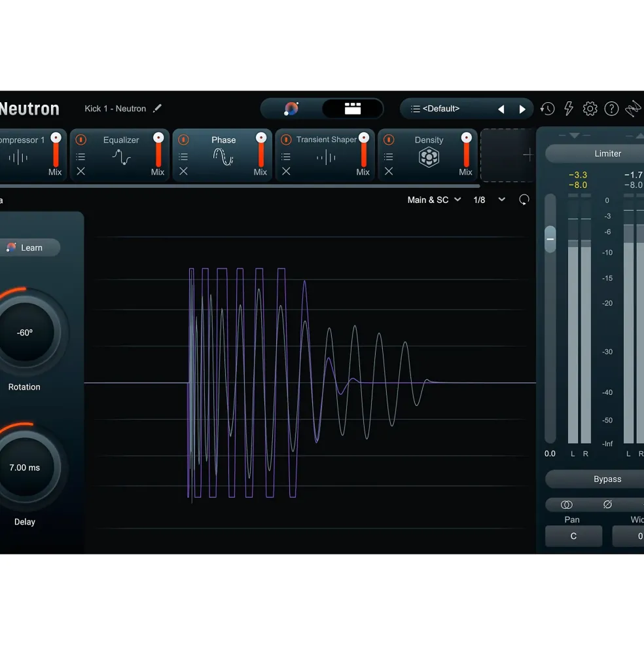Click the Compressor 1 waveform icon

click(x=18, y=157)
